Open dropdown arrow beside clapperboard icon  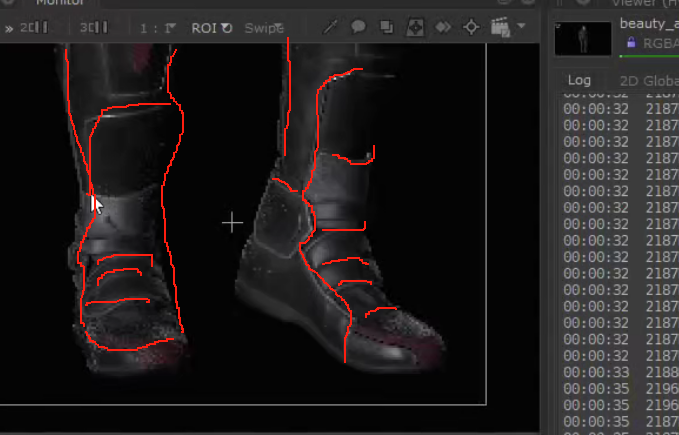(x=522, y=27)
